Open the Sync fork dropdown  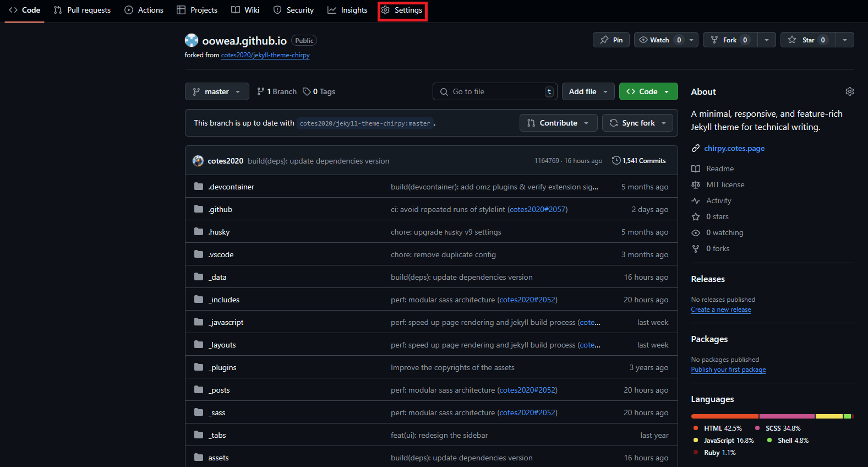pyautogui.click(x=638, y=123)
